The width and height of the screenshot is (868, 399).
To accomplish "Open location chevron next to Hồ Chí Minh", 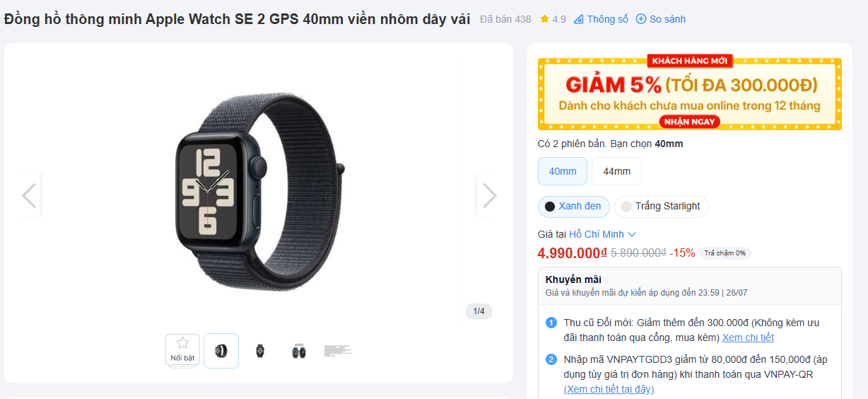I will [632, 234].
